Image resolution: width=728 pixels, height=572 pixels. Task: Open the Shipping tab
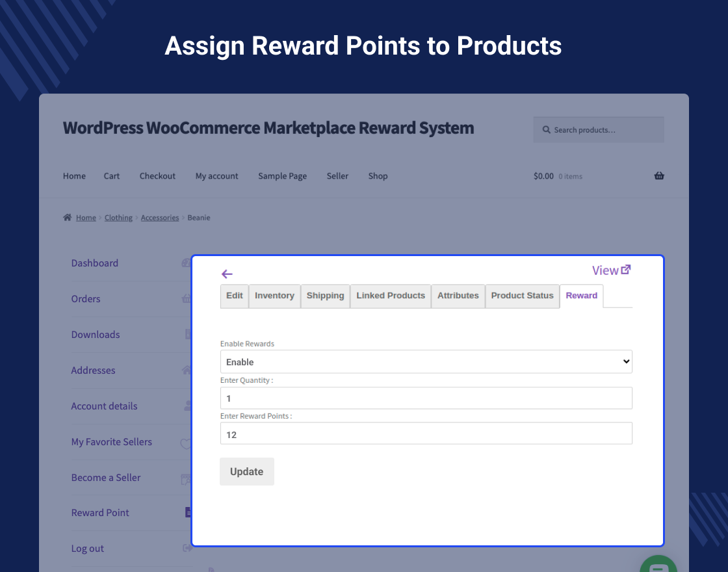coord(325,296)
